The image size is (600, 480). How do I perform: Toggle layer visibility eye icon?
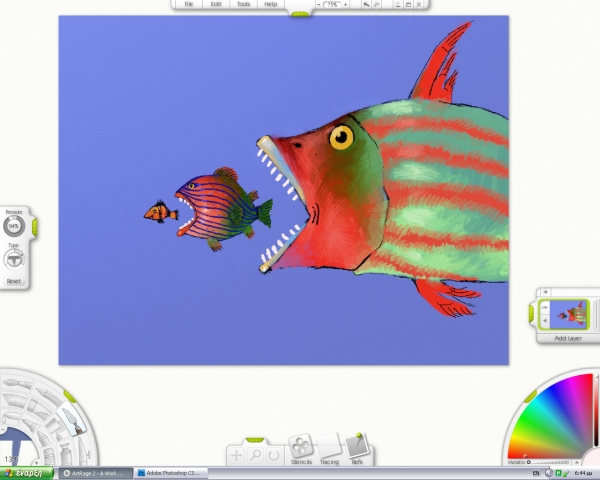545,307
